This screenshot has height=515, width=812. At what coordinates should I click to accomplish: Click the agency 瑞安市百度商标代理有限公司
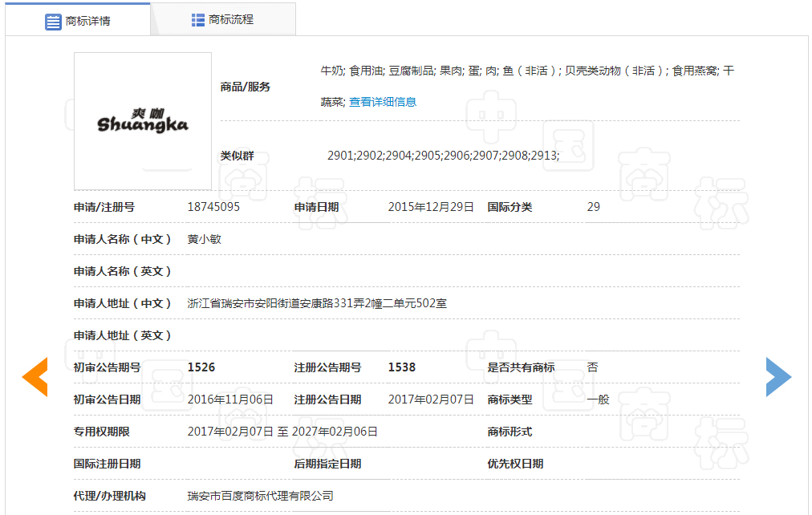(260, 496)
